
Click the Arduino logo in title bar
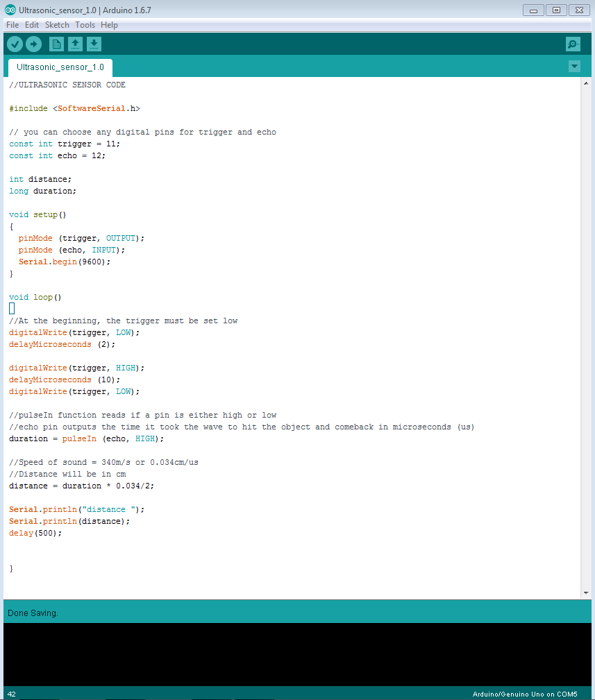click(x=10, y=10)
